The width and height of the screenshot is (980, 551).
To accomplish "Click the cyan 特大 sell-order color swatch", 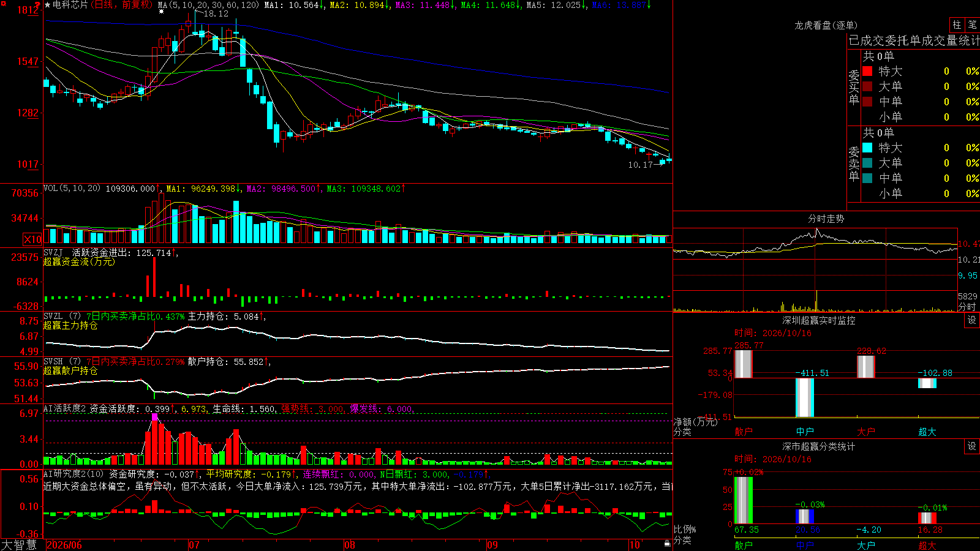I will (x=867, y=148).
